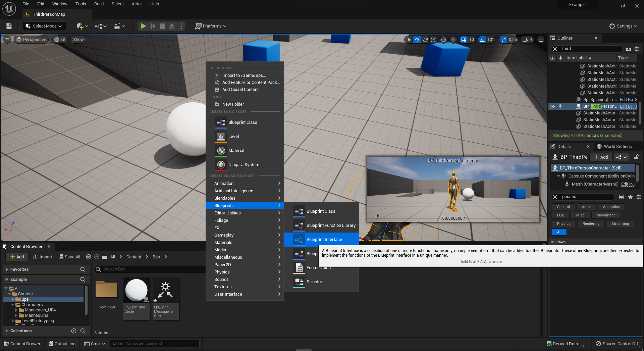
Task: Open the play options three-dot menu
Action: click(x=181, y=26)
